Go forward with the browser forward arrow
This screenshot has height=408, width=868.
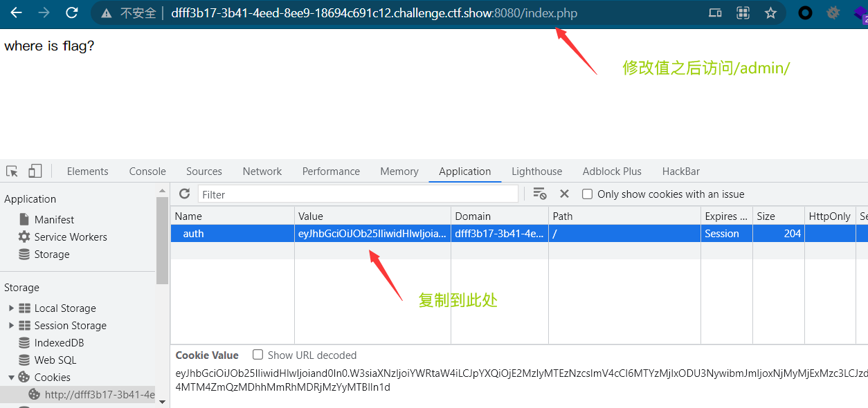point(44,13)
